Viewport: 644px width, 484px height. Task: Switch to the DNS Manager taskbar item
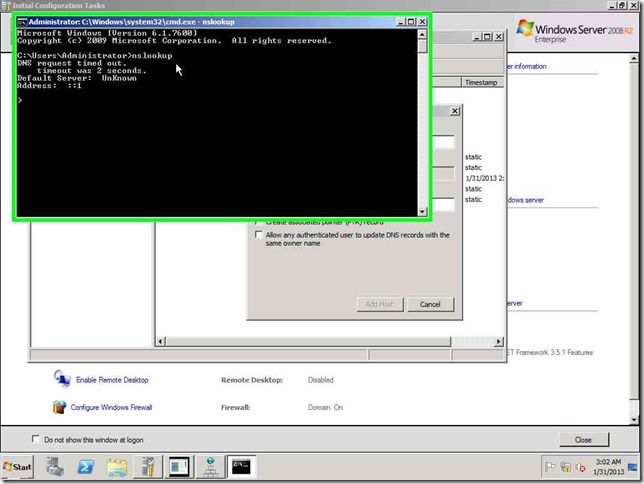click(x=210, y=467)
